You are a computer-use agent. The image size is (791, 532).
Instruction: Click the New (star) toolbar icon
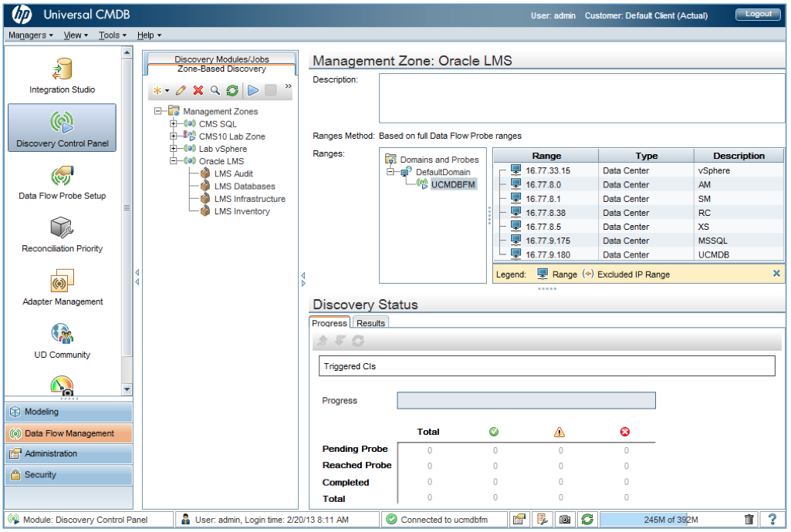(157, 91)
